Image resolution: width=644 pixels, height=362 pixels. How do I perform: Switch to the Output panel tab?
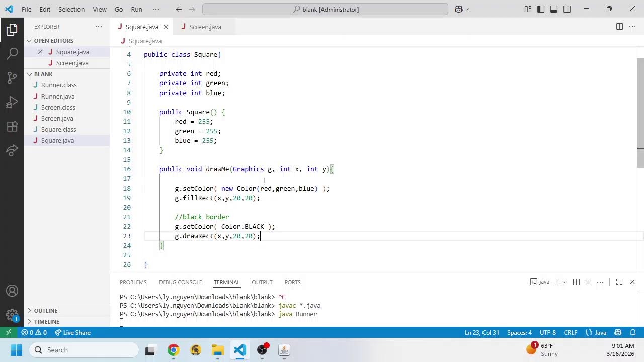pos(262,282)
